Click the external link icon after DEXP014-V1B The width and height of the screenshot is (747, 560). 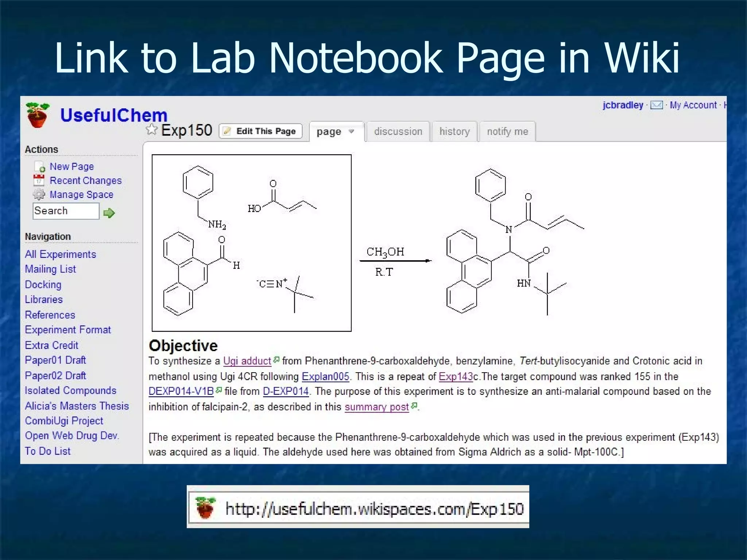(218, 390)
